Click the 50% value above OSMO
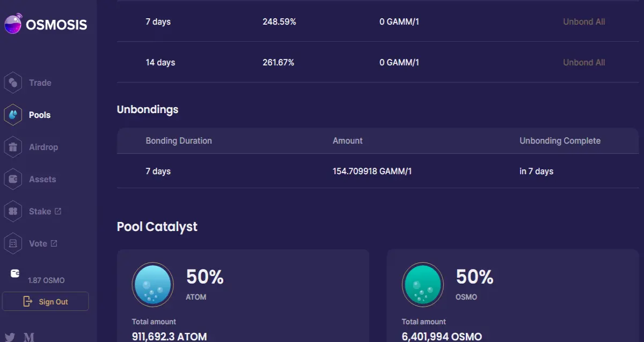This screenshot has height=342, width=644. click(475, 277)
